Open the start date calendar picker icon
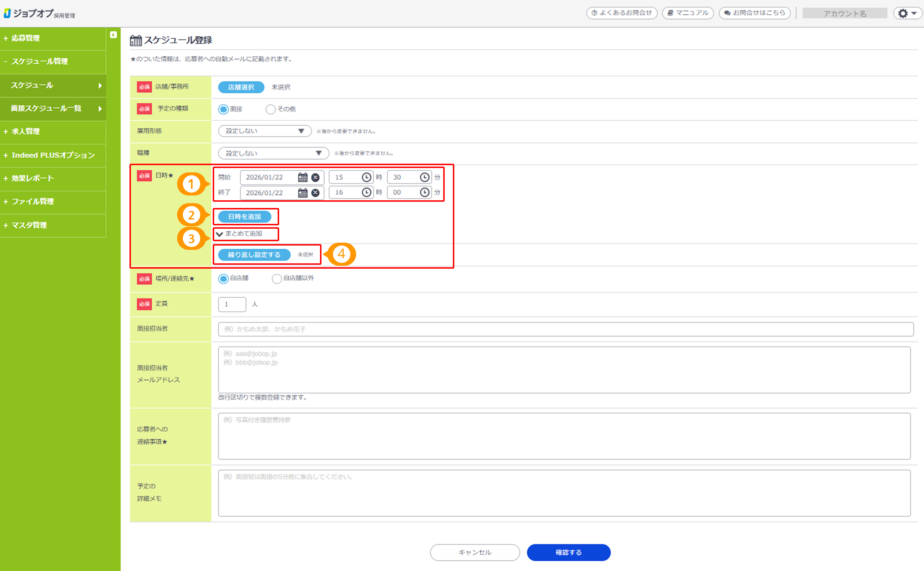The width and height of the screenshot is (924, 571). [303, 177]
